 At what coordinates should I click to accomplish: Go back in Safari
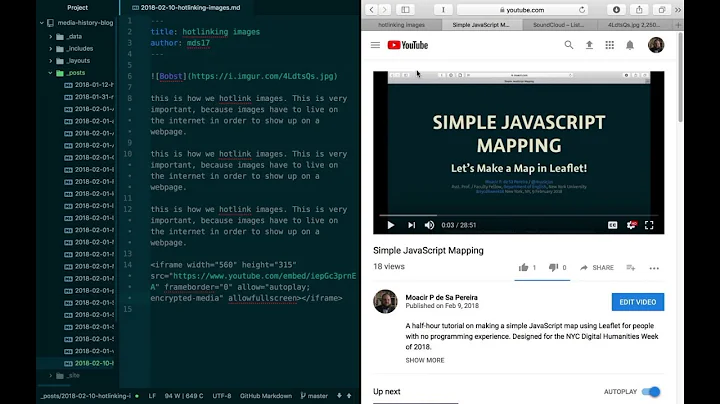tap(371, 10)
